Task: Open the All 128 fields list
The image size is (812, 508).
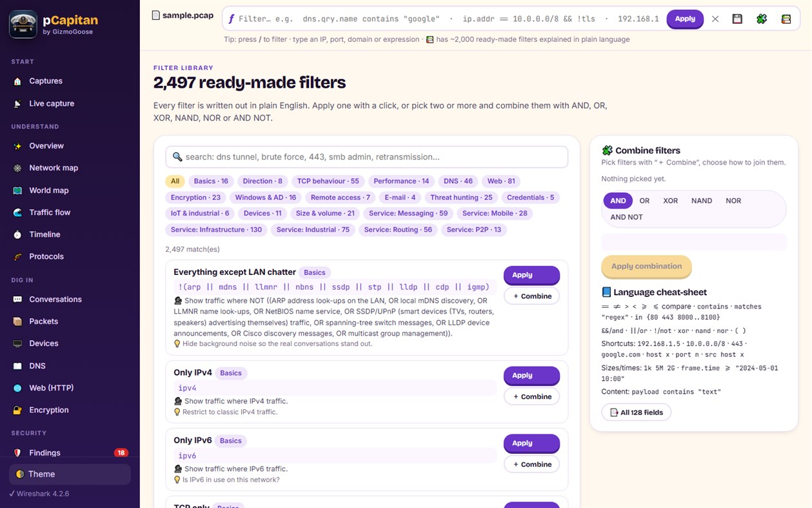Action: coord(636,412)
